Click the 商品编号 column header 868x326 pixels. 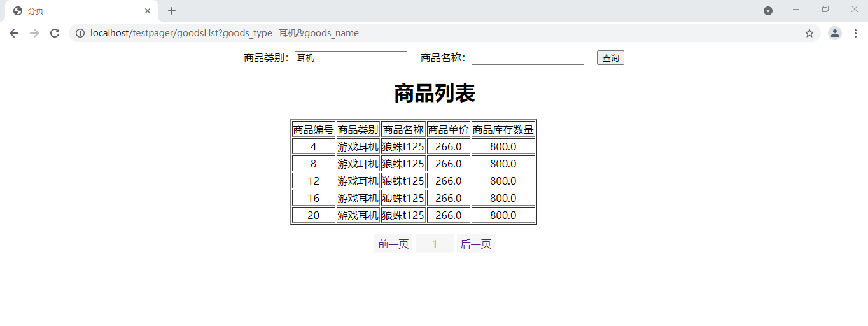(314, 129)
